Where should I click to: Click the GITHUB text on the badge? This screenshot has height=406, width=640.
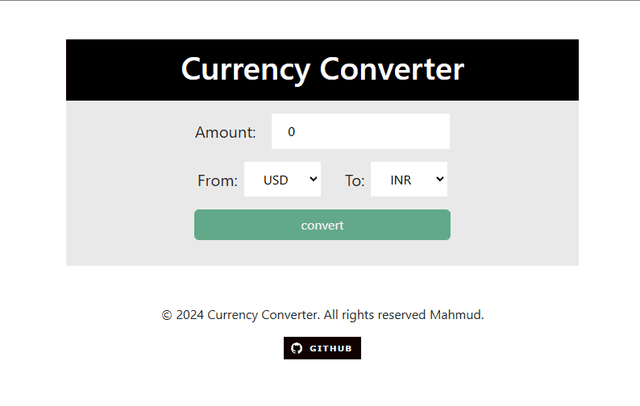pos(330,348)
